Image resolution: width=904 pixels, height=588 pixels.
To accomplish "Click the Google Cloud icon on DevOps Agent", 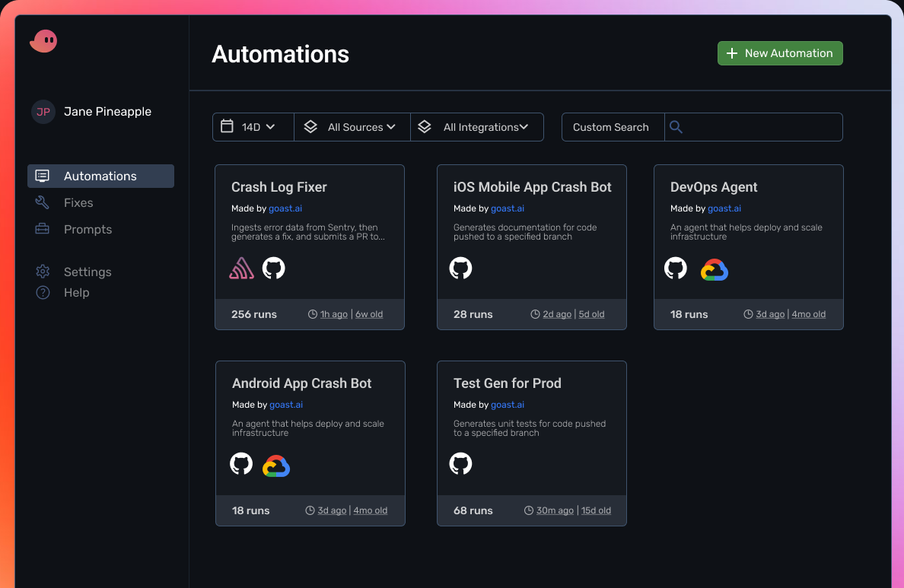I will coord(715,269).
